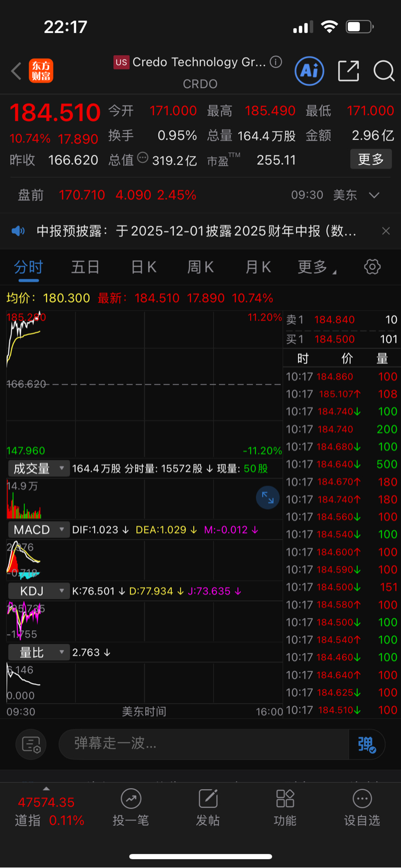The height and width of the screenshot is (868, 401).
Task: Tap the 金额 2.96亿 value
Action: (x=373, y=136)
